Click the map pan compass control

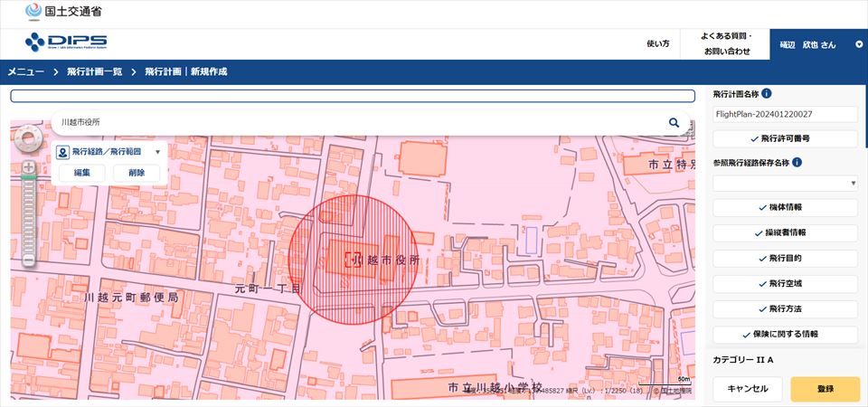(x=29, y=138)
